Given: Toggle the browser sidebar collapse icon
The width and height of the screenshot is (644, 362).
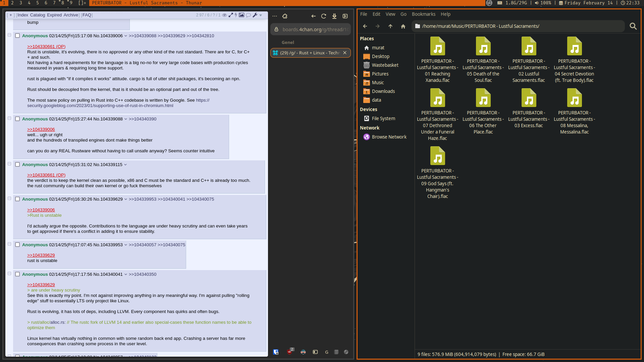Looking at the screenshot, I should 345,16.
